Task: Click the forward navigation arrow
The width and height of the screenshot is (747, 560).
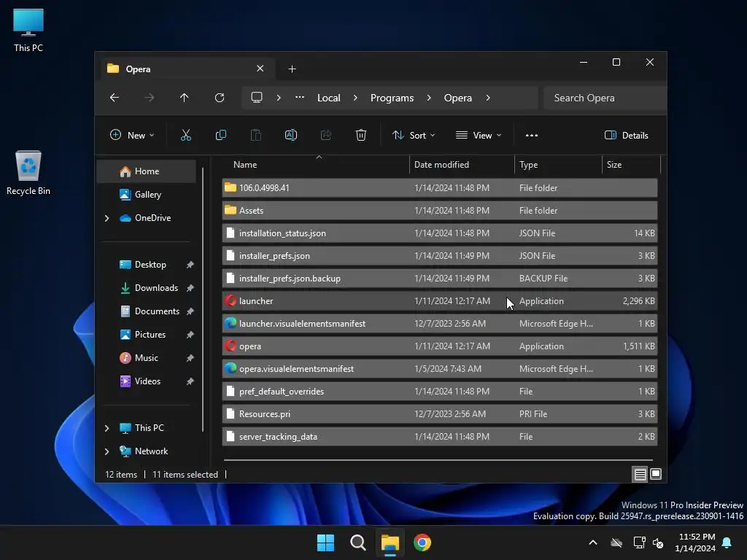Action: pos(149,98)
